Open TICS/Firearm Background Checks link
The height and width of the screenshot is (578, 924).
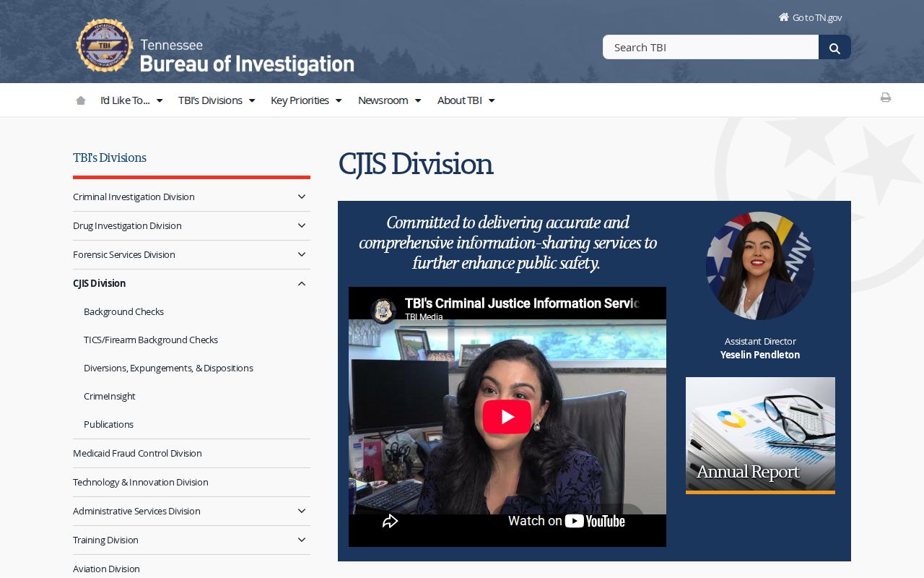click(151, 340)
